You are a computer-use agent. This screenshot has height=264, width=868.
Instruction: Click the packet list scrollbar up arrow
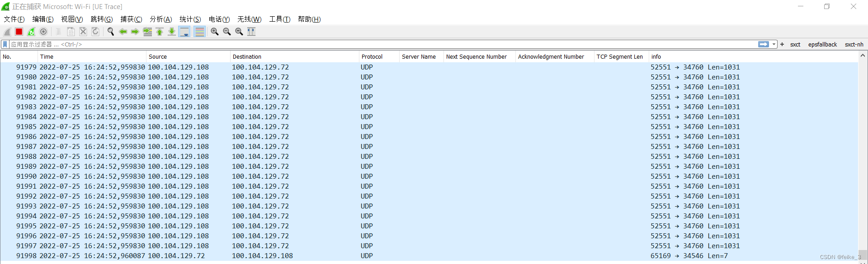tap(863, 56)
